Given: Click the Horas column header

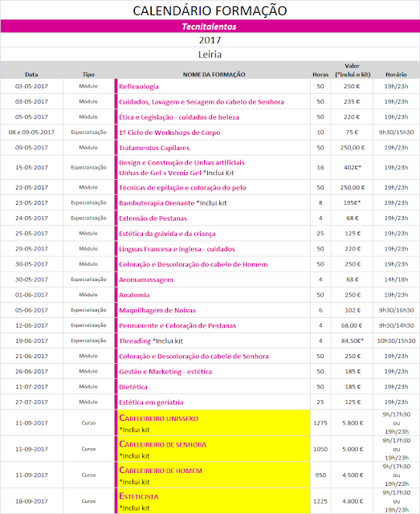Looking at the screenshot, I should point(320,75).
